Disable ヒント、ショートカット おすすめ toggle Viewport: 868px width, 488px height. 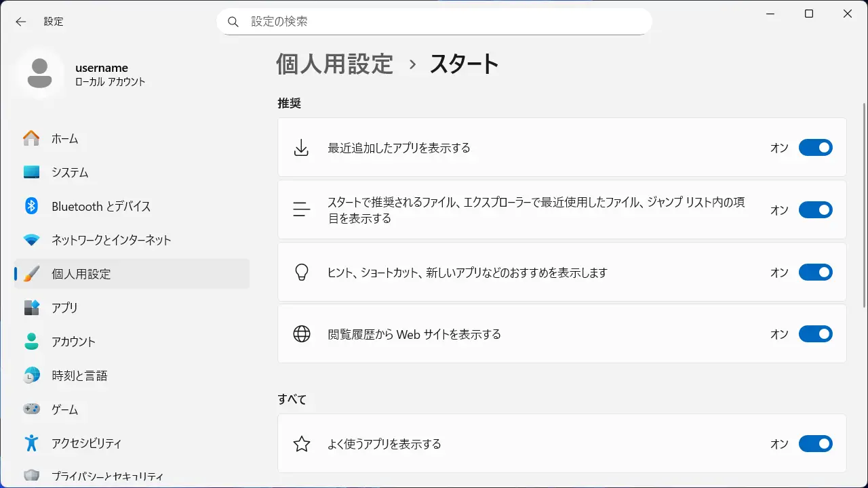[815, 272]
